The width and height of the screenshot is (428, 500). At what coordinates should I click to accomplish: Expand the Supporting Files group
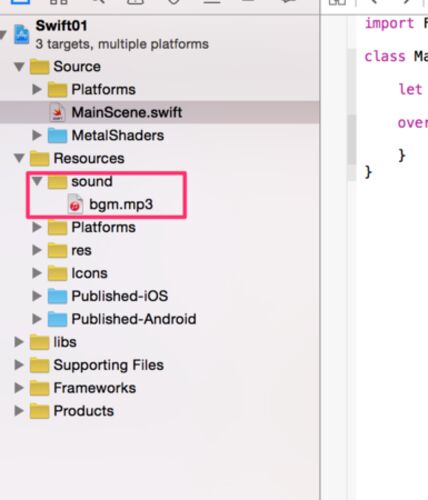point(19,365)
